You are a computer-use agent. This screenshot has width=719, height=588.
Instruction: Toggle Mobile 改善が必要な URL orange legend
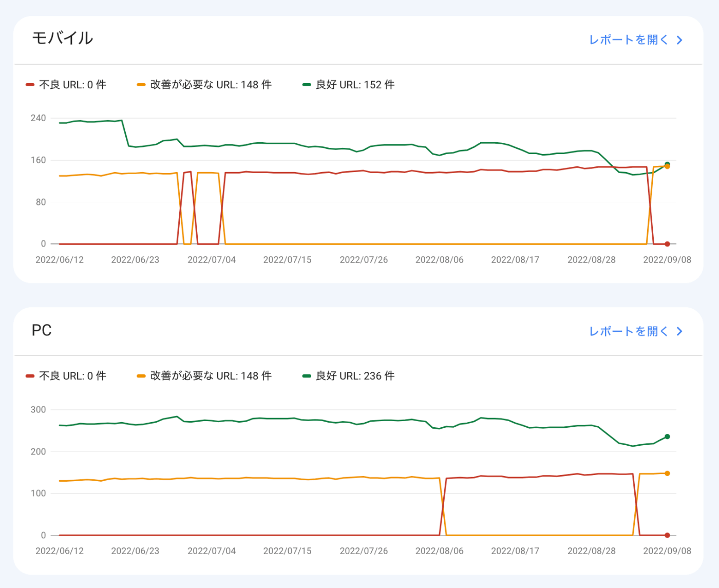pos(204,85)
